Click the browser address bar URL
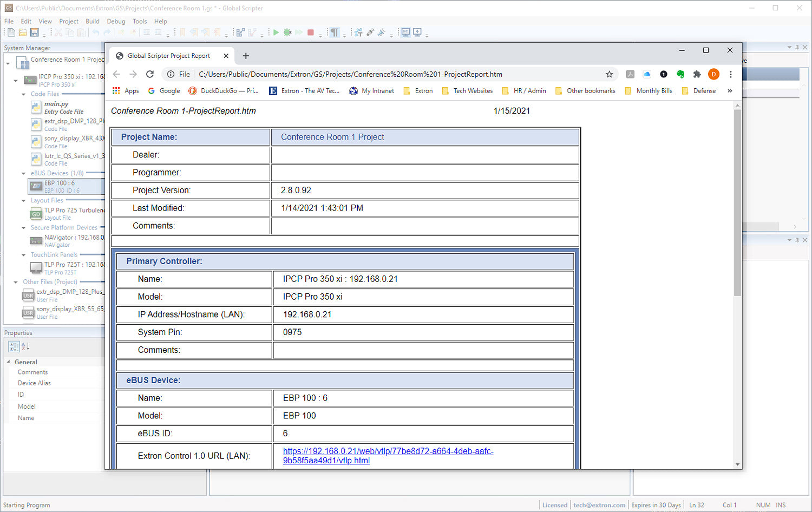This screenshot has height=512, width=812. [x=350, y=74]
